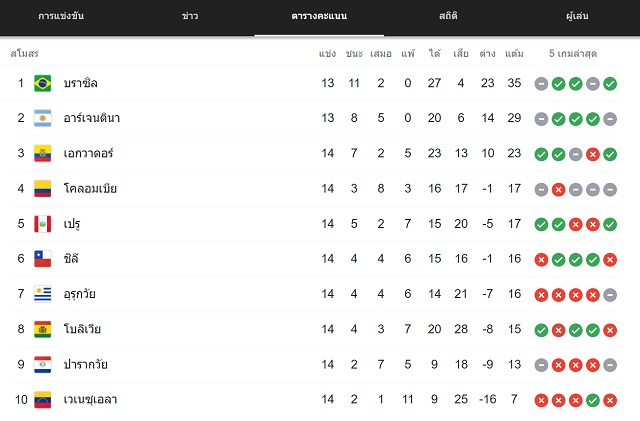This screenshot has height=421, width=640.
Task: Switch to the ข่าว tab
Action: pos(190,16)
